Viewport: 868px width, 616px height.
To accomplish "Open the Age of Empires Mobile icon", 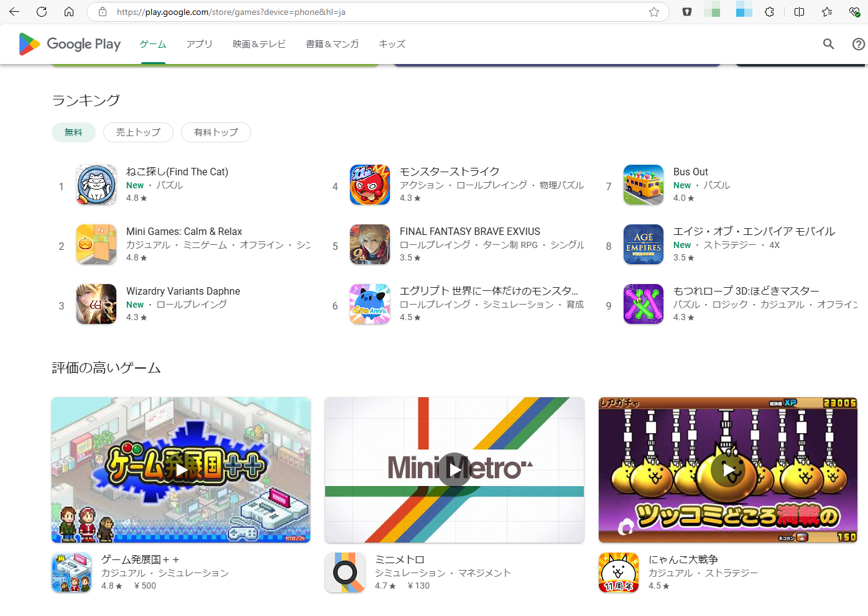I will pos(644,244).
